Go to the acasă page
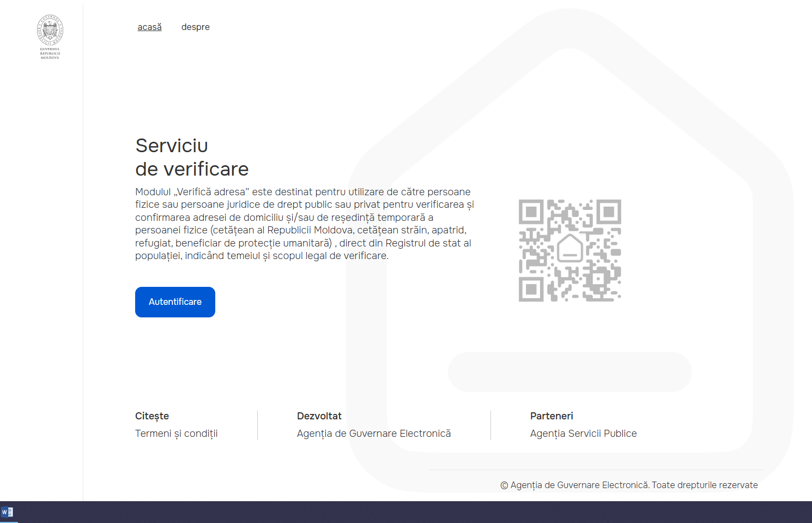This screenshot has height=523, width=812. point(149,27)
